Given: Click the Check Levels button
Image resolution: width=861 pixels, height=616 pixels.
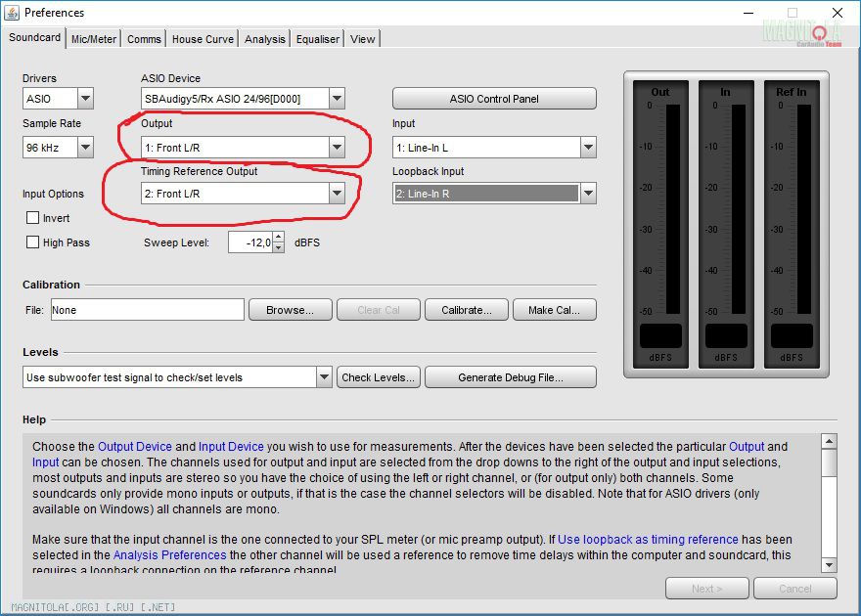Looking at the screenshot, I should tap(379, 377).
